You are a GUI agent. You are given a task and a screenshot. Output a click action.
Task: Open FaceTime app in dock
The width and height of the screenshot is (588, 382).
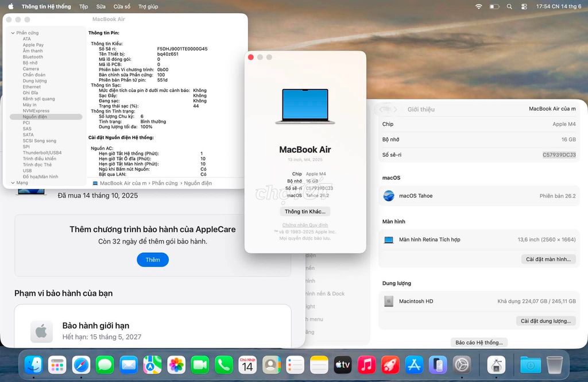(200, 365)
